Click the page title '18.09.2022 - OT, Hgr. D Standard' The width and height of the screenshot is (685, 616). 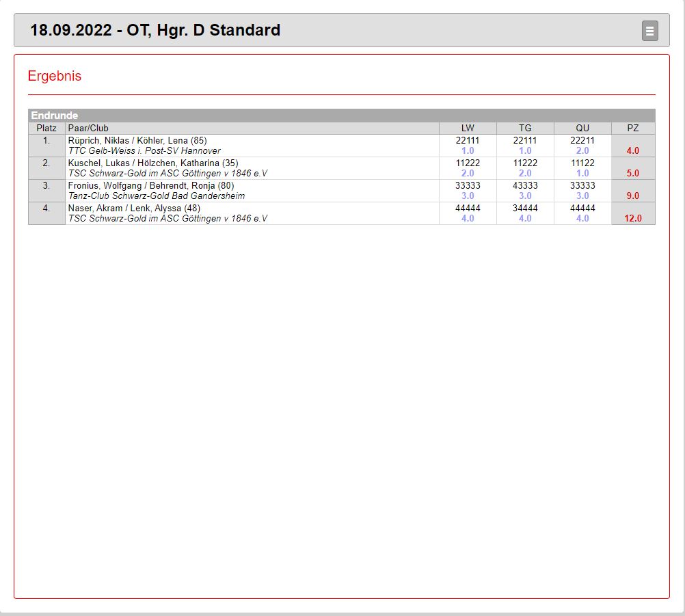pos(155,30)
